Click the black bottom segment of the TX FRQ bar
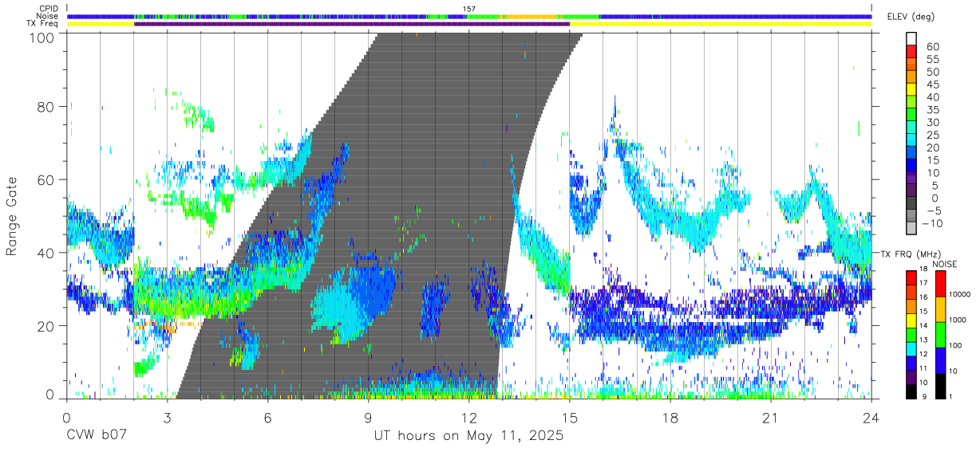This screenshot has width=980, height=452. (x=912, y=391)
